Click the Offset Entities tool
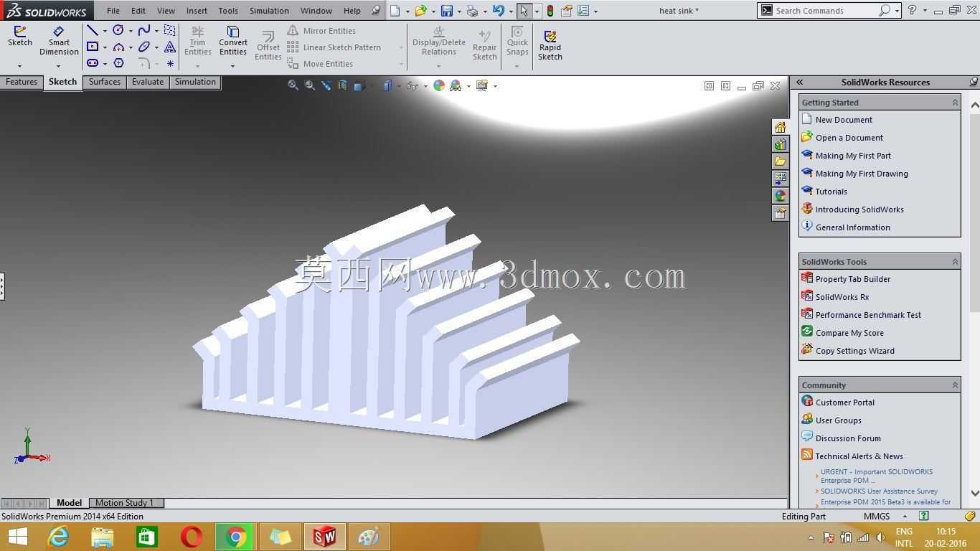 pyautogui.click(x=268, y=46)
